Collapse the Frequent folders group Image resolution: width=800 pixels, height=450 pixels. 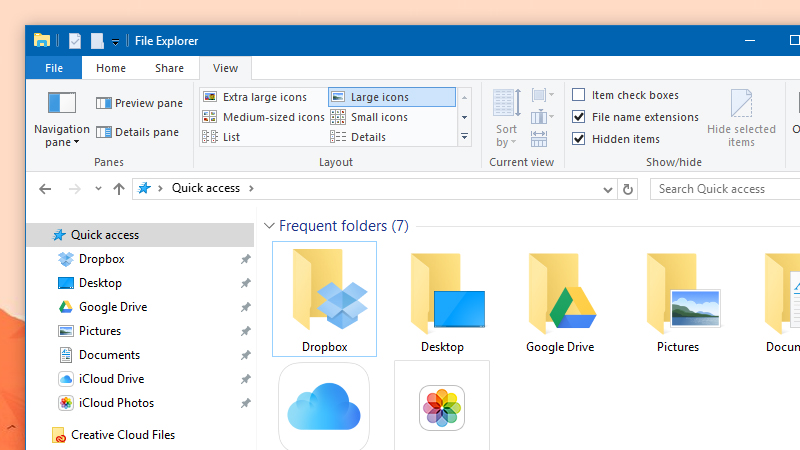(x=269, y=226)
